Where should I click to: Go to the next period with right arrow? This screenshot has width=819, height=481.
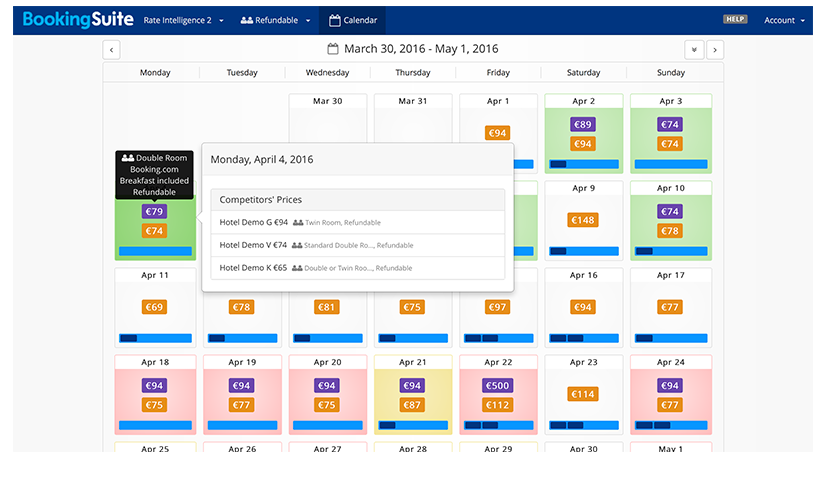pyautogui.click(x=715, y=49)
